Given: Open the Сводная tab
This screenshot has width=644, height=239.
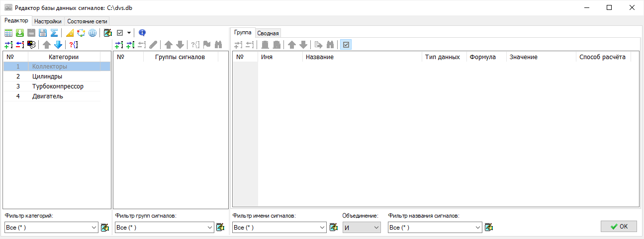Looking at the screenshot, I should click(x=269, y=33).
